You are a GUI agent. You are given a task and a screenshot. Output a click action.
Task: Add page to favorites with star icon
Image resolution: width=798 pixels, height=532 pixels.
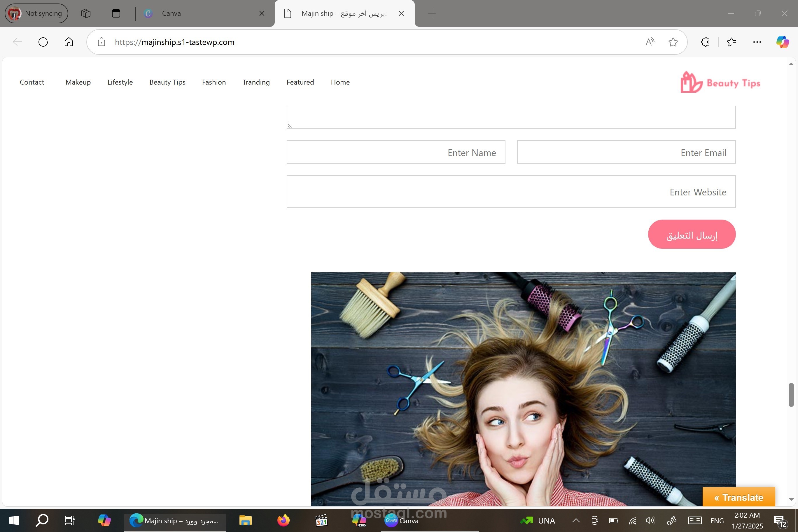tap(673, 42)
